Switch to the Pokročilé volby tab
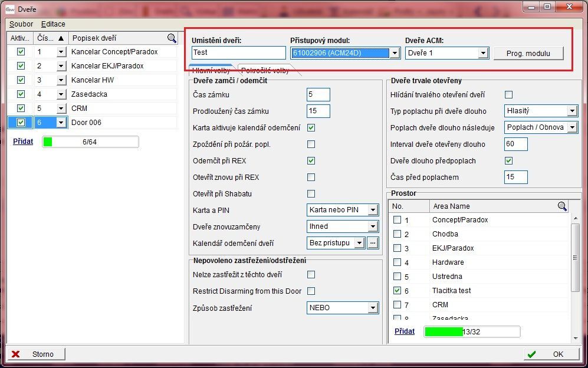This screenshot has height=368, width=588. coord(265,70)
